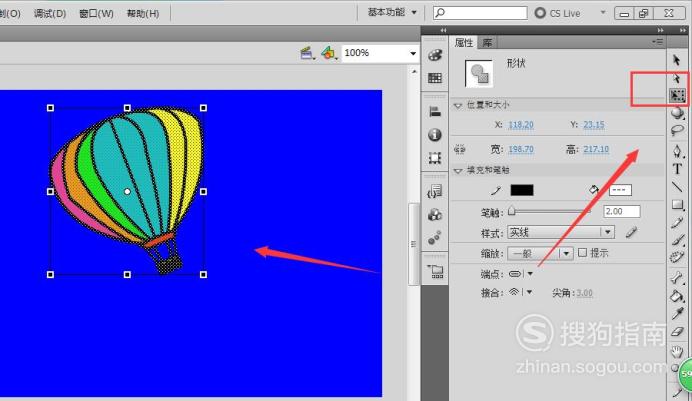
Task: Click the 宽 width value 198.70
Action: click(x=521, y=149)
